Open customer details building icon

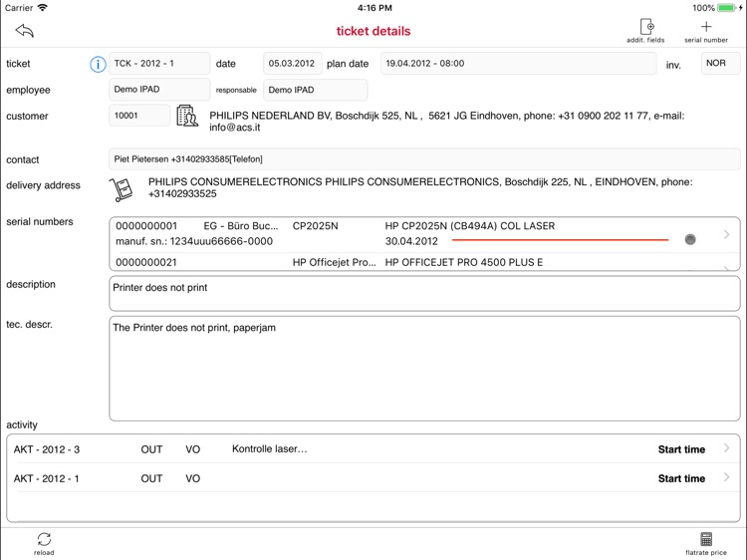187,116
